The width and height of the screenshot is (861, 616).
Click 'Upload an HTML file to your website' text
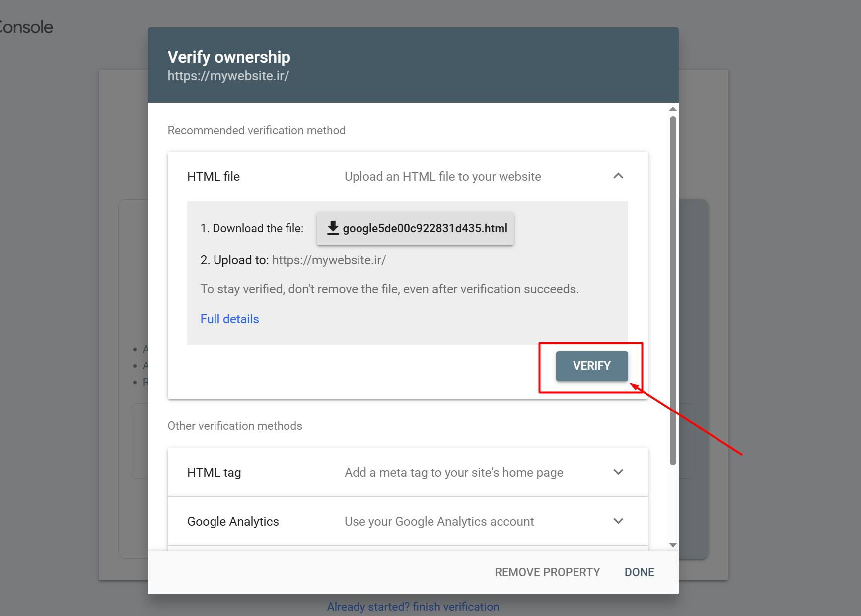pyautogui.click(x=442, y=176)
